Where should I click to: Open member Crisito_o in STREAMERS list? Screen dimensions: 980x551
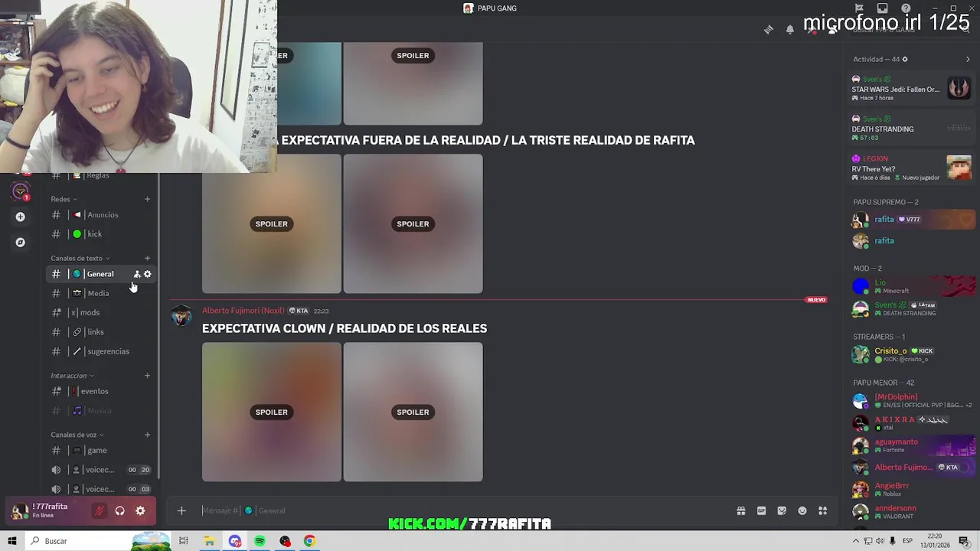click(913, 354)
